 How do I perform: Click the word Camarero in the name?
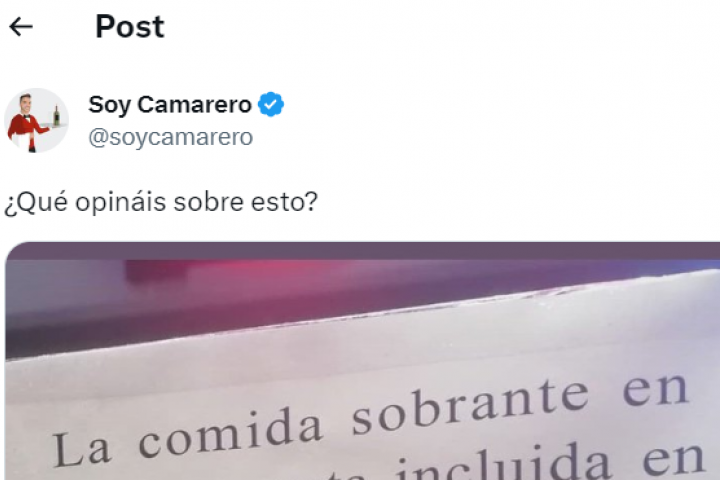point(194,105)
